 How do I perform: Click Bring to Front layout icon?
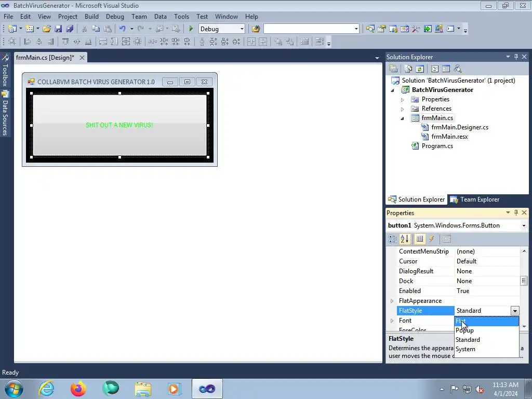pyautogui.click(x=278, y=42)
